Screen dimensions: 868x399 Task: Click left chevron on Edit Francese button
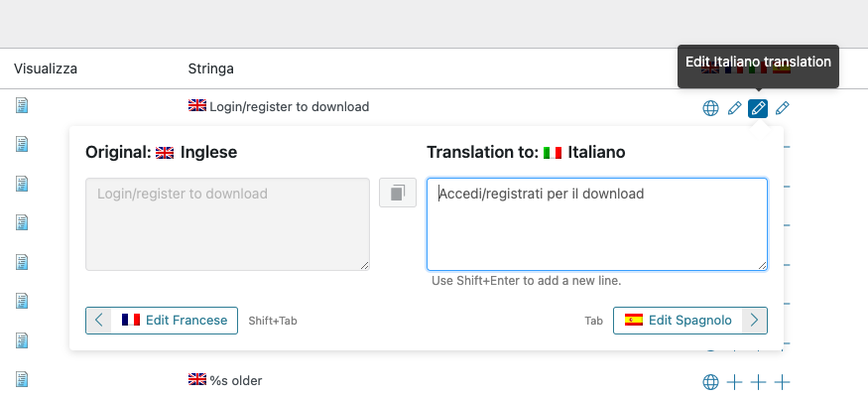(99, 321)
